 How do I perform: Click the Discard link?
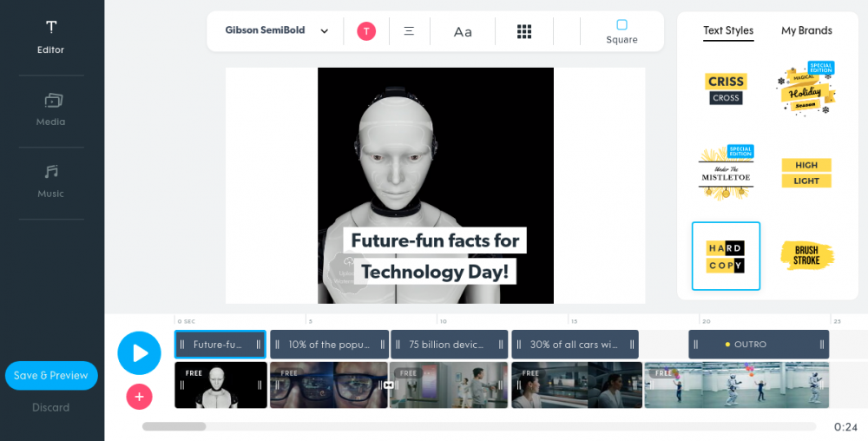click(x=51, y=407)
